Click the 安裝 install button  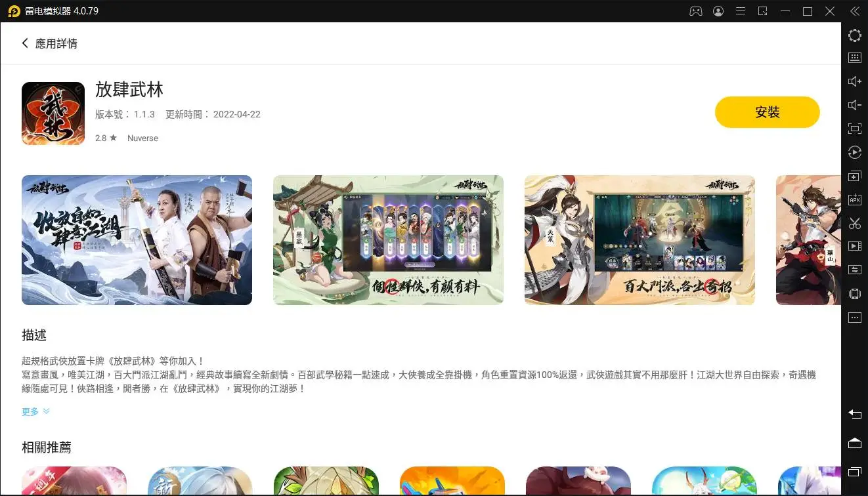[x=767, y=112]
